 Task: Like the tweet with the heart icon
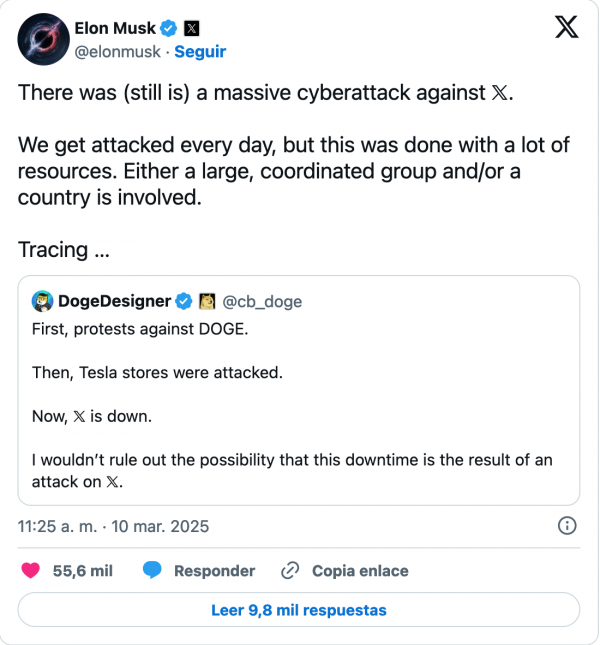pyautogui.click(x=31, y=571)
